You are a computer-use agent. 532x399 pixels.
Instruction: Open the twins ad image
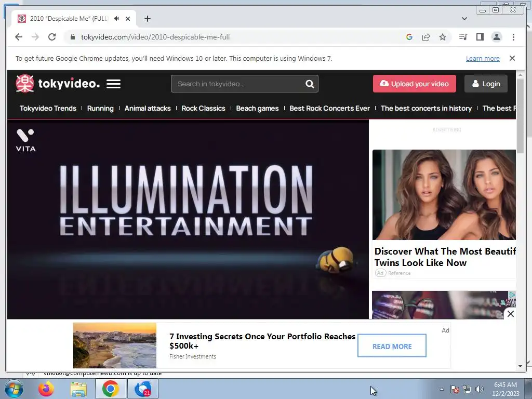click(444, 195)
